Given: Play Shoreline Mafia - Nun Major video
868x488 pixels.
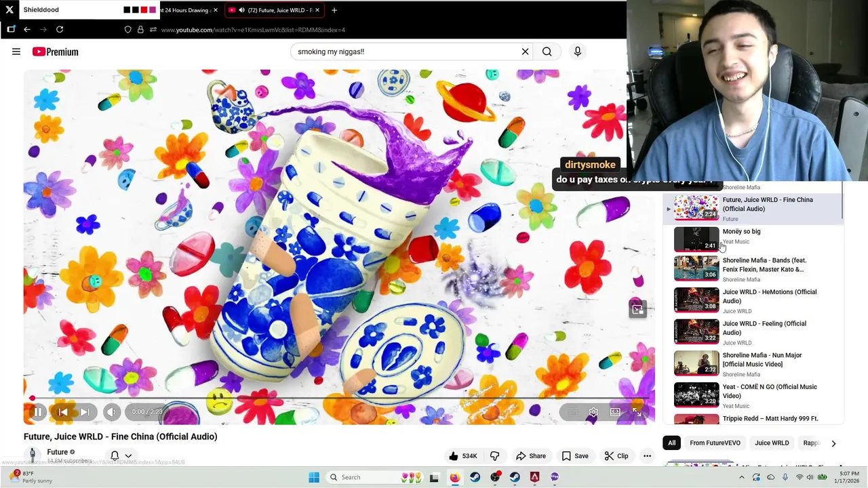Looking at the screenshot, I should (x=753, y=364).
